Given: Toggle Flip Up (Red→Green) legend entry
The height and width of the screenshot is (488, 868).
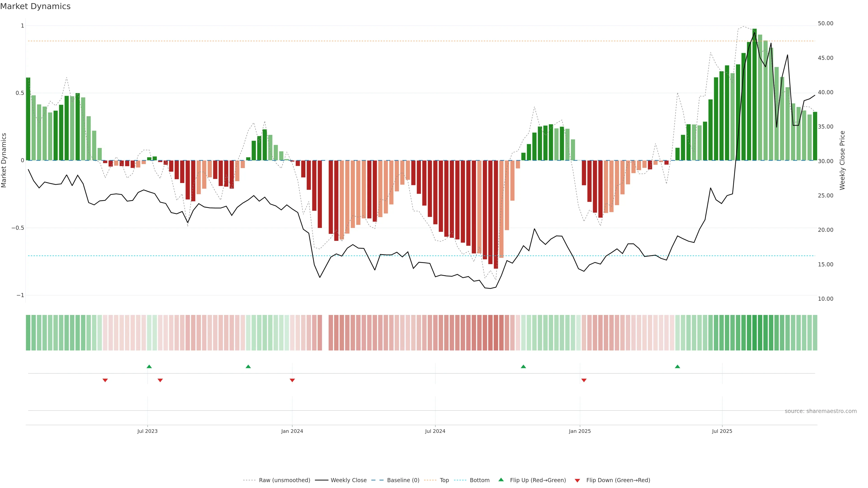Looking at the screenshot, I should click(x=538, y=480).
